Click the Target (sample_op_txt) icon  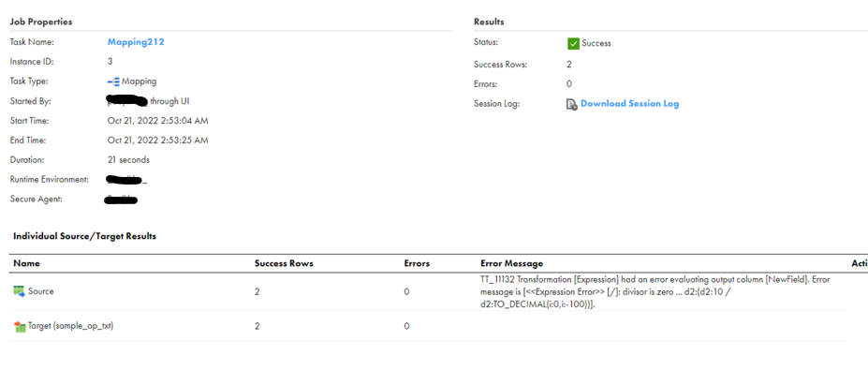(x=20, y=327)
